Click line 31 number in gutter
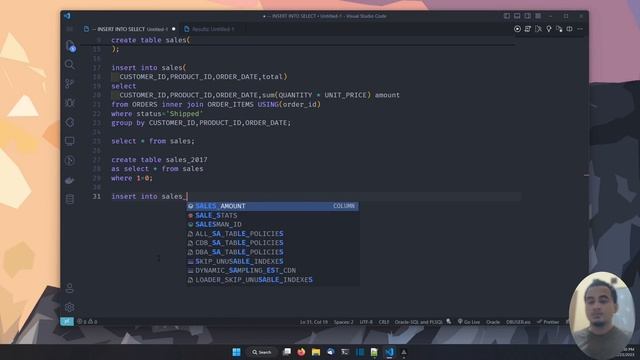Viewport: 640px width, 360px height. [x=96, y=196]
